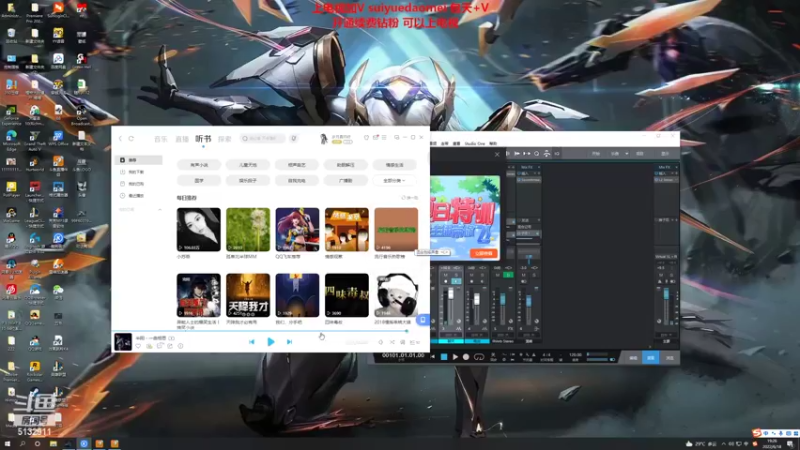Refresh the music player page

[131, 138]
